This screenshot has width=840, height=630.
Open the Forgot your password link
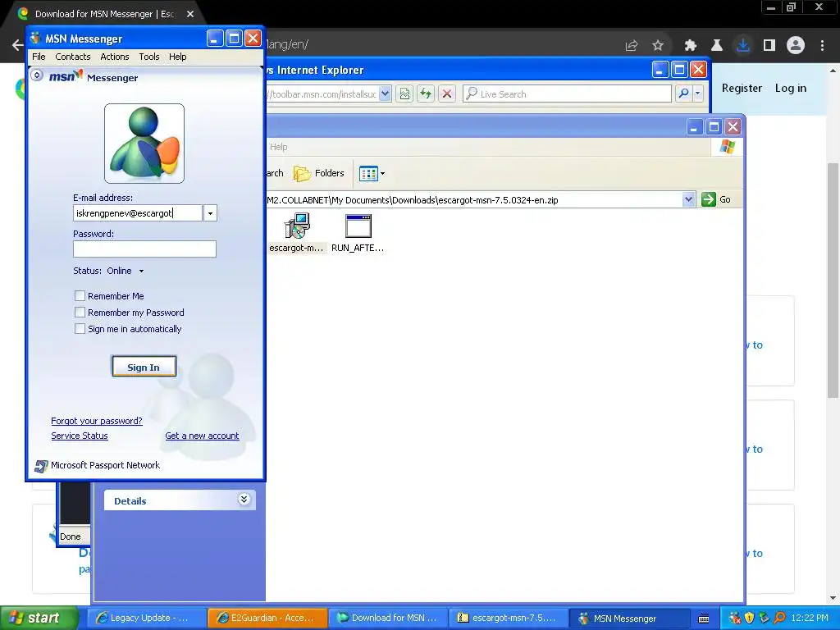pyautogui.click(x=97, y=421)
